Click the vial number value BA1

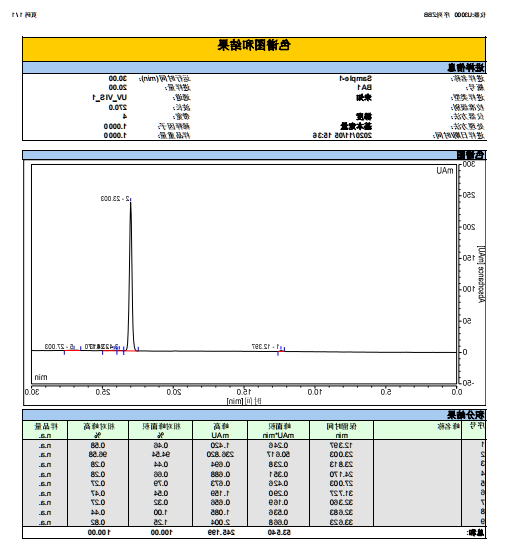point(364,87)
